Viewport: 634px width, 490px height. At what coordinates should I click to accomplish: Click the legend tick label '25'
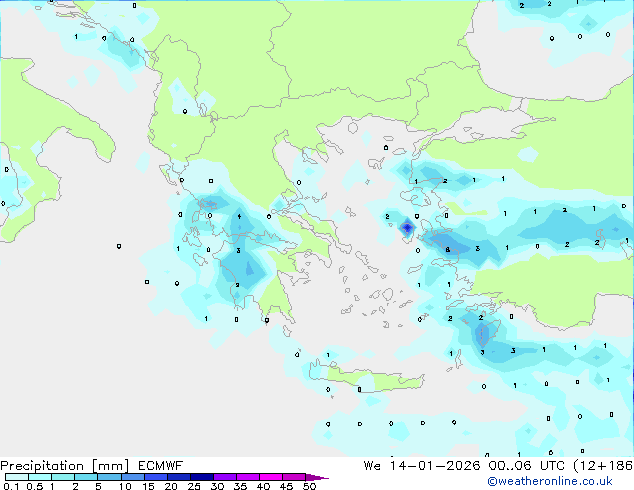[194, 486]
